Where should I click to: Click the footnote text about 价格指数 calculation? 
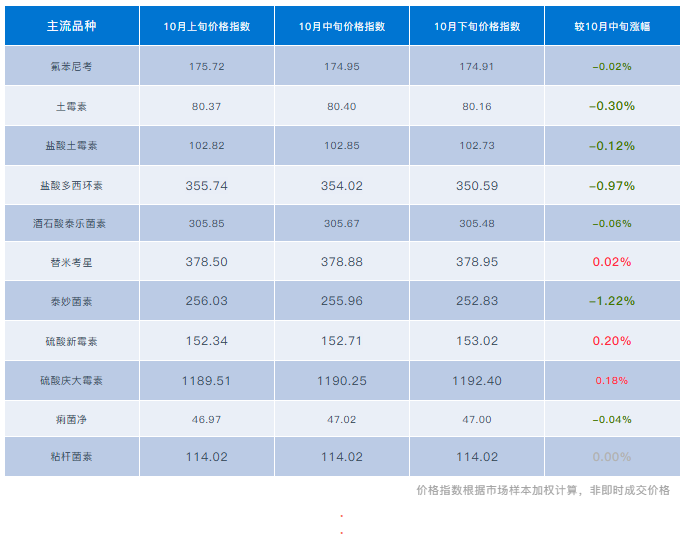[543, 490]
